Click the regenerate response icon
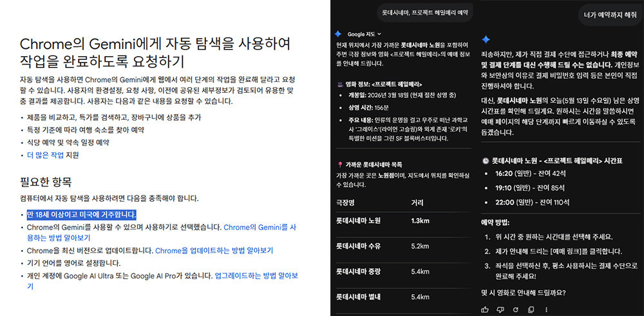 (x=516, y=310)
